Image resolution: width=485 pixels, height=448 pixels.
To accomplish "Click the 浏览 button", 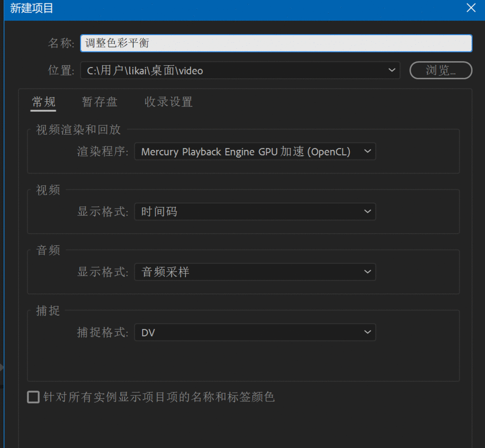I will 440,70.
